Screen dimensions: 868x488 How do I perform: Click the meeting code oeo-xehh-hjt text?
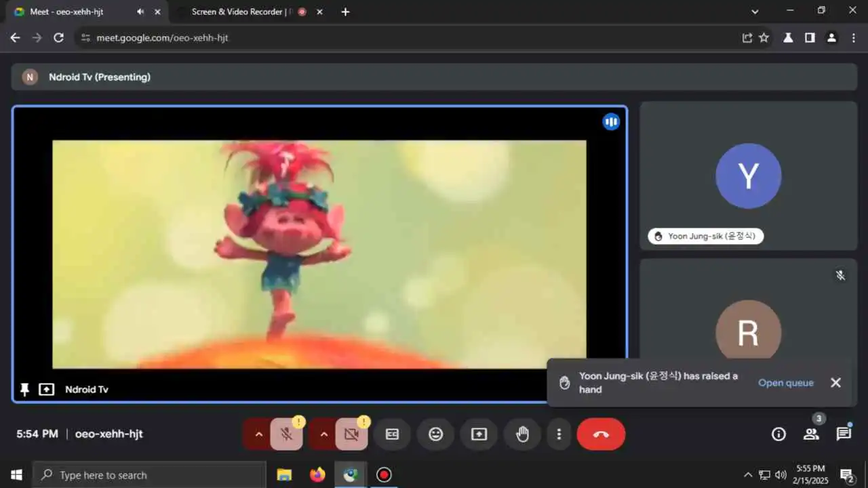(109, 434)
